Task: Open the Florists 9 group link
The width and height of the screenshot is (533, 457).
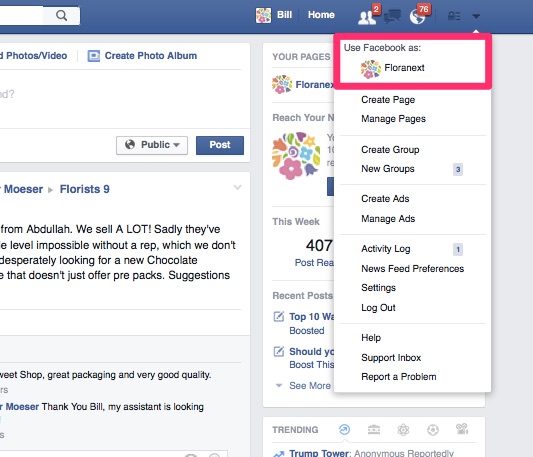Action: pos(85,189)
